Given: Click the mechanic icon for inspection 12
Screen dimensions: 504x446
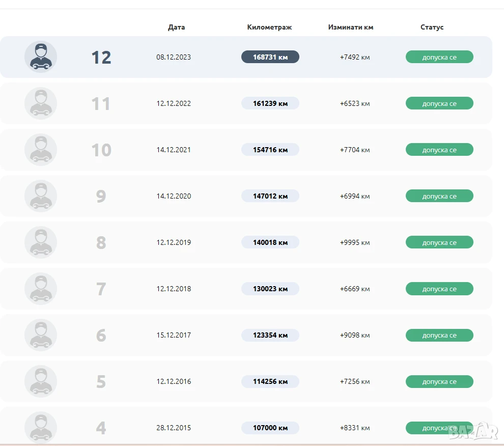Looking at the screenshot, I should tap(41, 57).
